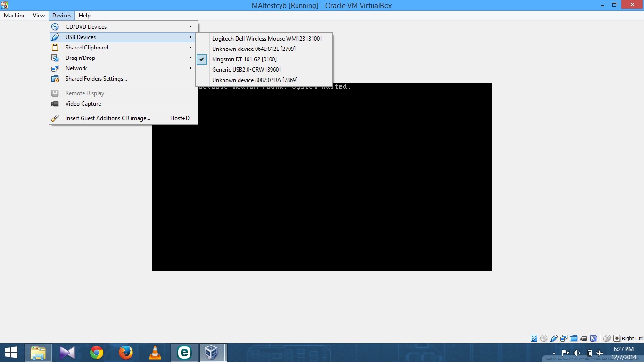Open the shared folders status bar icon
The image size is (644, 362).
coord(574,338)
